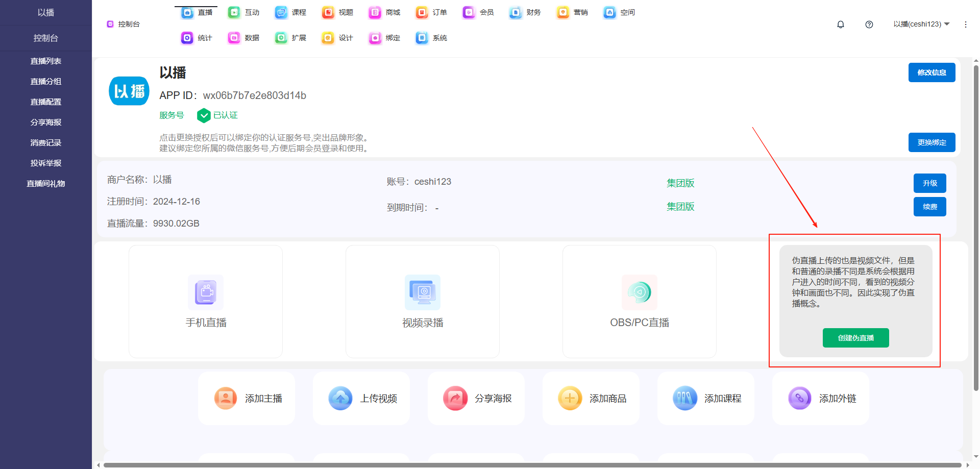
Task: Click the 分享海报 share arrow icon
Action: click(x=455, y=398)
